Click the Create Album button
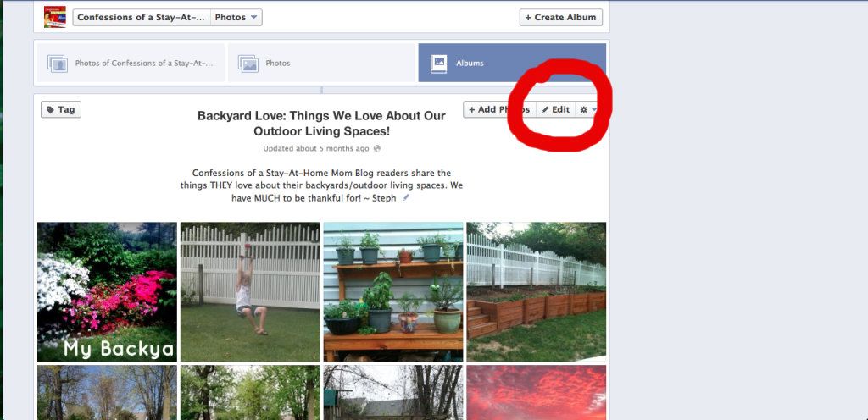Viewport: 868px width, 420px height. 561,17
